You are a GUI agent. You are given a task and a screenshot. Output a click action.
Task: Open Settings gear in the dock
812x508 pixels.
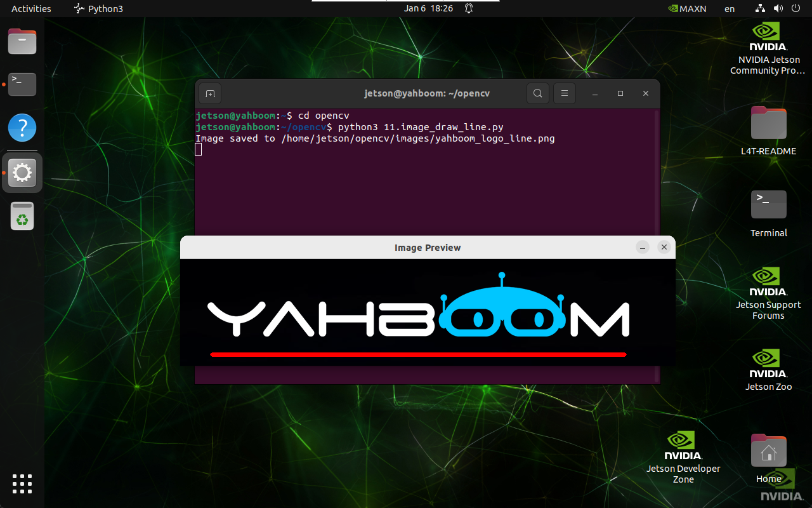tap(22, 172)
